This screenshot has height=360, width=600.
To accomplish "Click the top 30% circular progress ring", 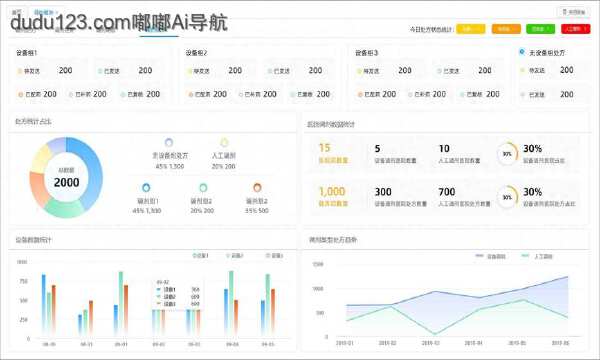I will [x=507, y=154].
